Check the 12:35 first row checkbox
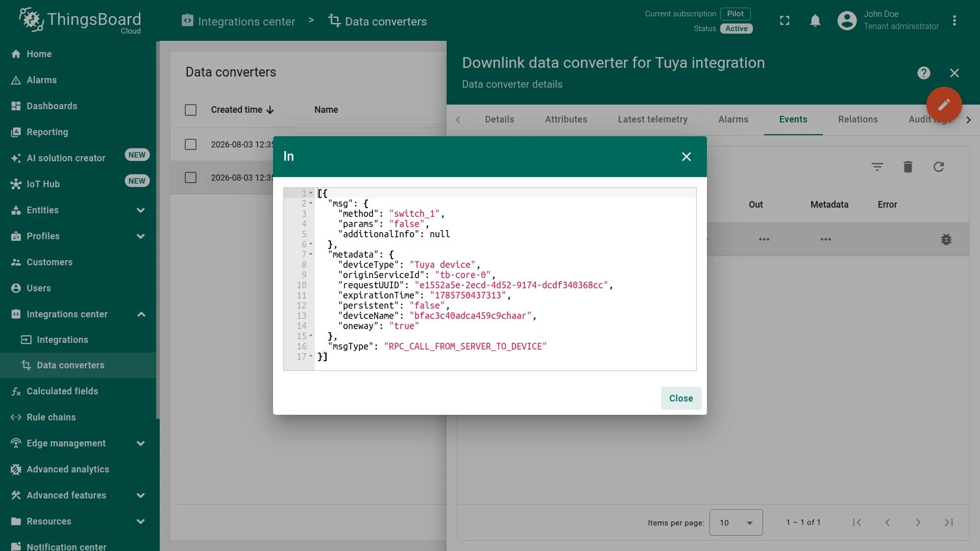Viewport: 980px width, 551px height. pos(190,144)
